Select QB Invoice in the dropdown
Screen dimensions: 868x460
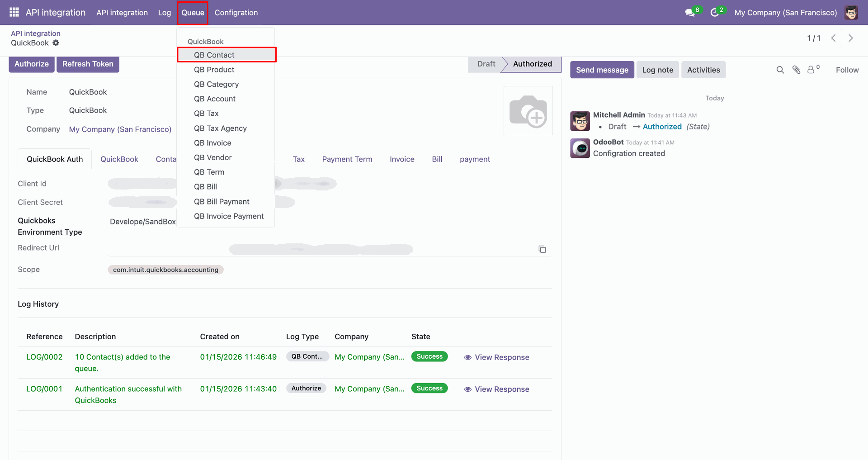tap(226, 143)
